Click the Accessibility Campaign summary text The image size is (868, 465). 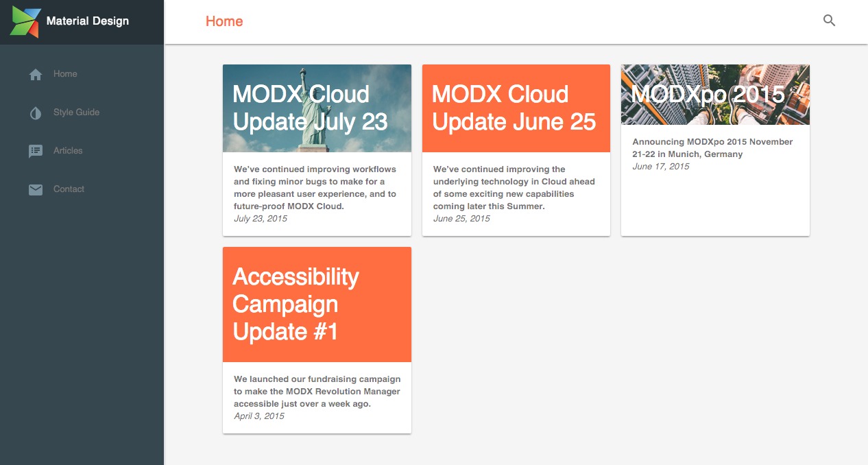click(317, 391)
